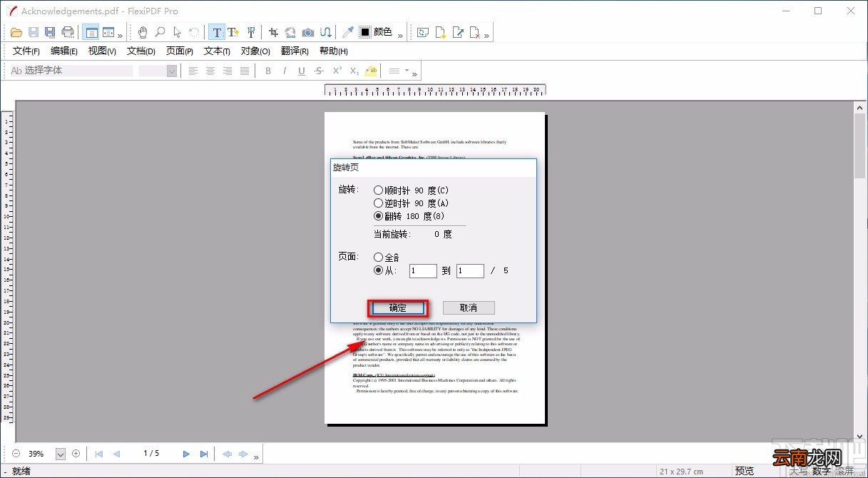This screenshot has width=868, height=478.
Task: Select the crop tool
Action: tap(273, 32)
